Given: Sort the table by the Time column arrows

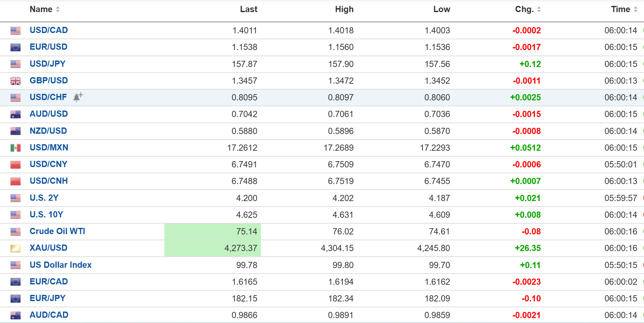Looking at the screenshot, I should tap(635, 9).
